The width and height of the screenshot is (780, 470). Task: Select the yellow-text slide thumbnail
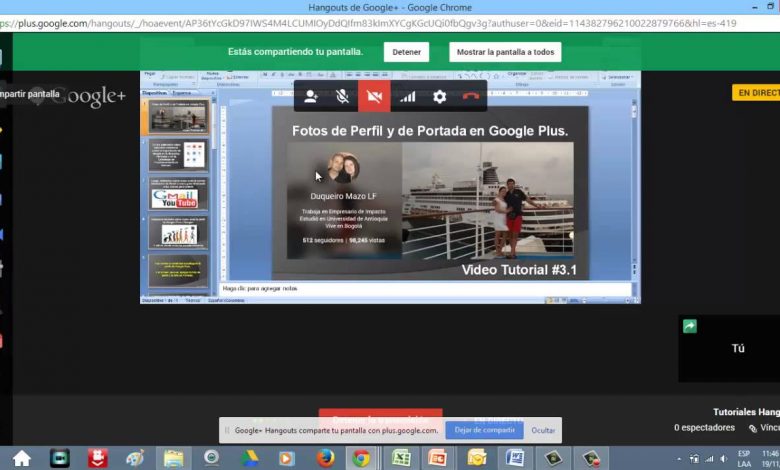(x=178, y=271)
